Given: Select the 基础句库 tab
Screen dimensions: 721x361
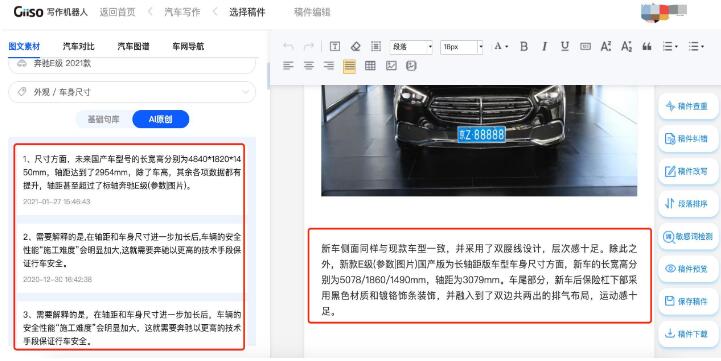Looking at the screenshot, I should pos(103,119).
